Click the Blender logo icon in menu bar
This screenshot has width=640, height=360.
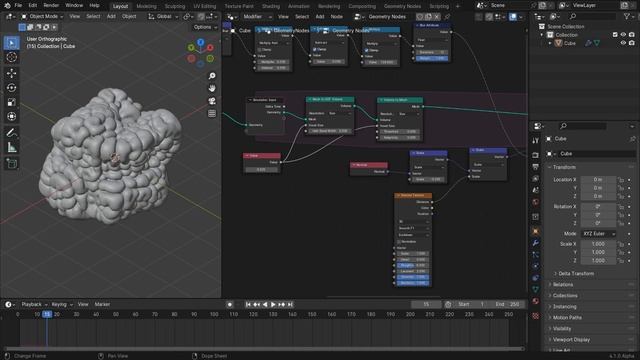[7, 6]
